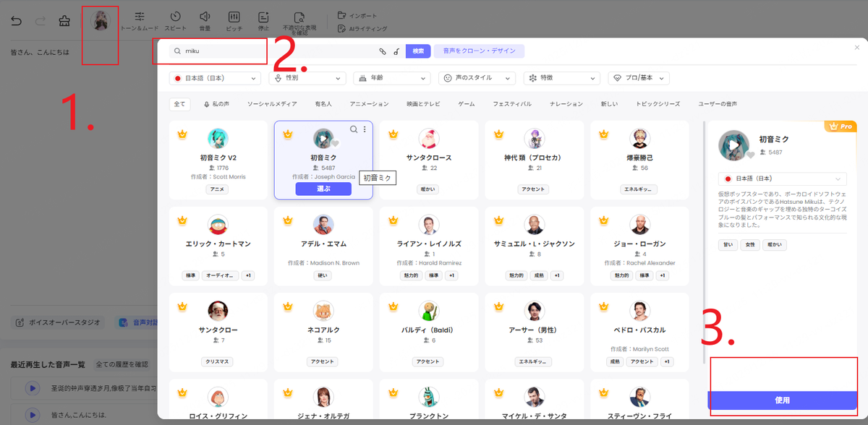Open the voice avatar in the toolbar
Image resolution: width=868 pixels, height=425 pixels.
pyautogui.click(x=100, y=21)
